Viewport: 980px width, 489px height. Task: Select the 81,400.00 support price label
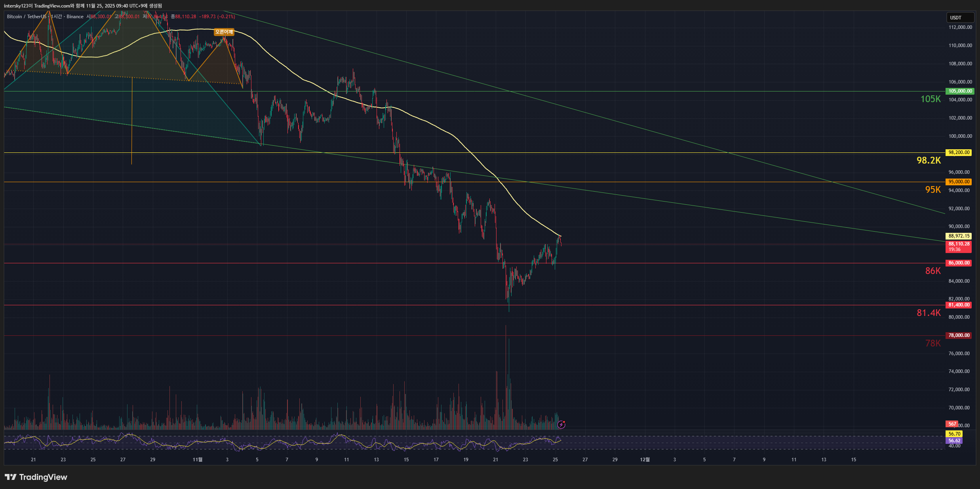pos(959,305)
